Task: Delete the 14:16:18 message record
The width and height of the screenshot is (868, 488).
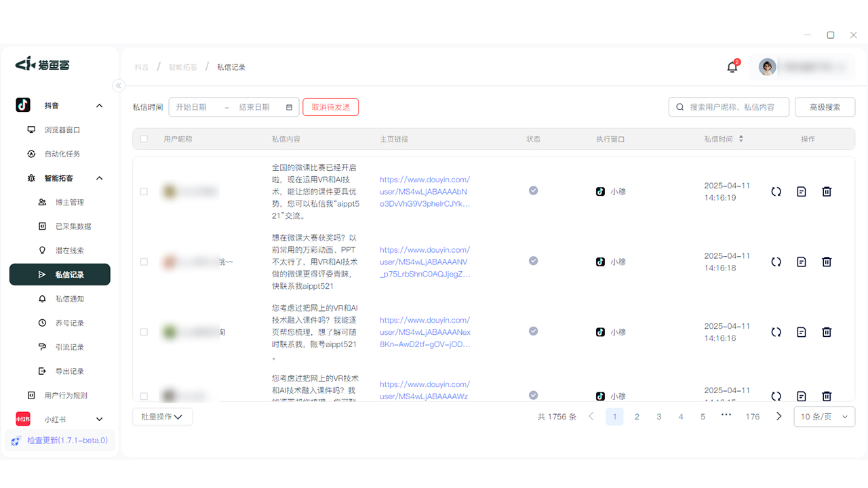Action: [x=827, y=262]
